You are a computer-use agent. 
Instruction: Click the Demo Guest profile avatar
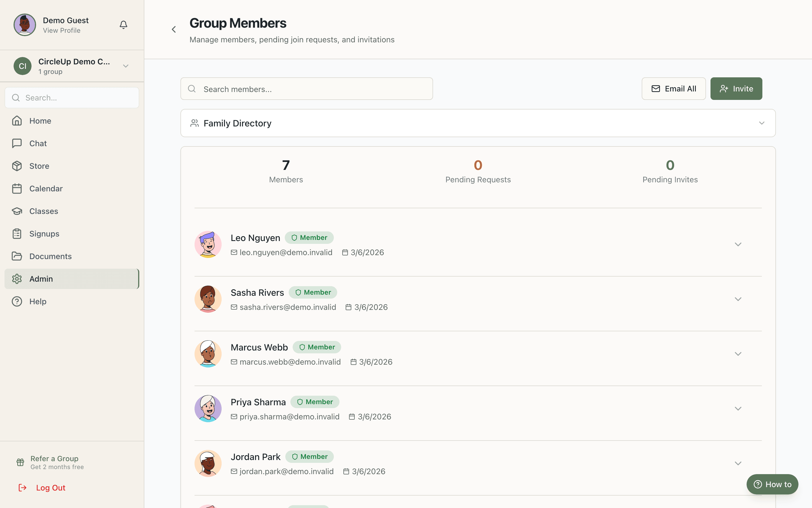pyautogui.click(x=25, y=25)
